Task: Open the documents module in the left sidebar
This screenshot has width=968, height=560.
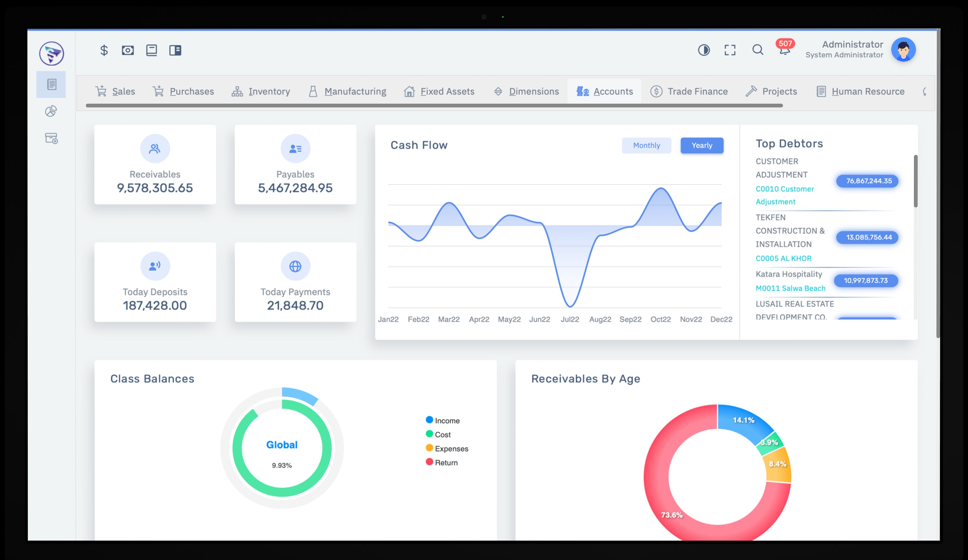Action: pos(51,84)
